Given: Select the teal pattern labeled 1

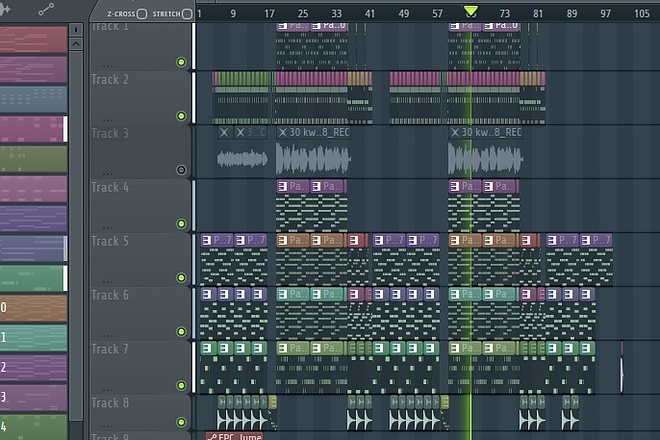Looking at the screenshot, I should (33, 338).
